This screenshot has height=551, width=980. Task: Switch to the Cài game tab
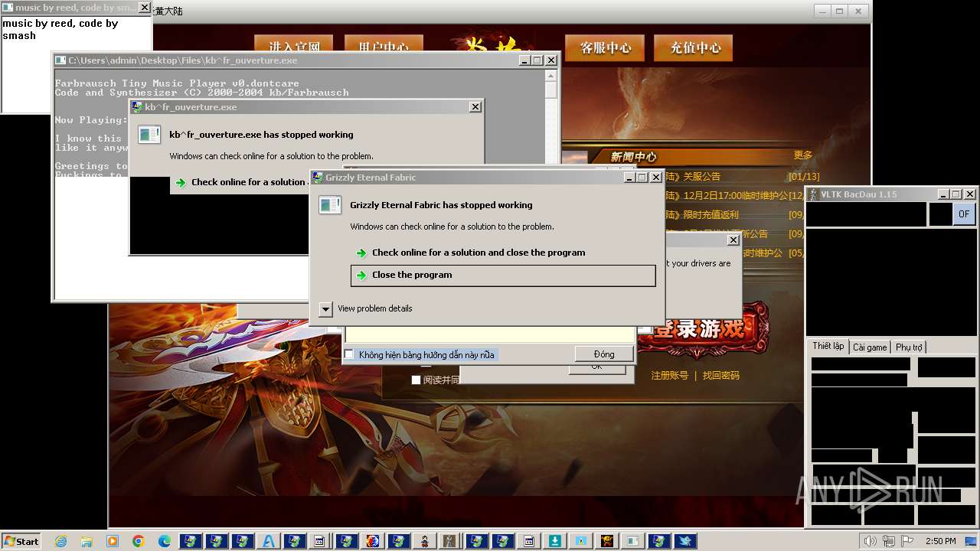(x=870, y=347)
